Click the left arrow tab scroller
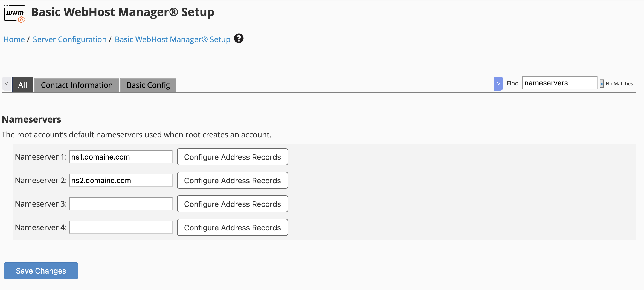 7,84
